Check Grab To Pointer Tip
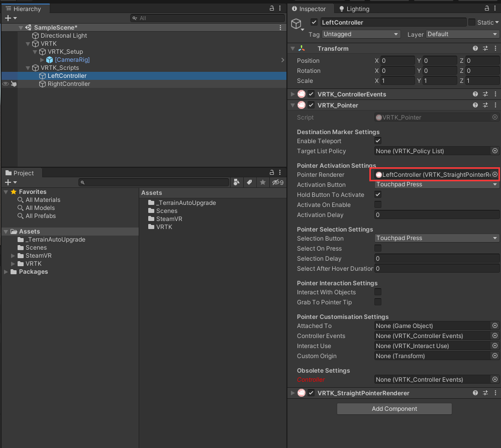The height and width of the screenshot is (448, 501). 378,302
